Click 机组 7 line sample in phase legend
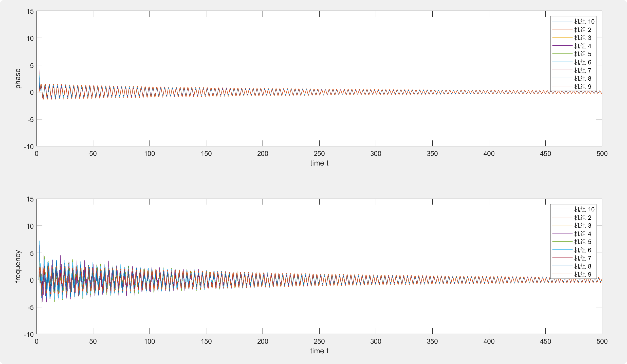 pos(562,70)
